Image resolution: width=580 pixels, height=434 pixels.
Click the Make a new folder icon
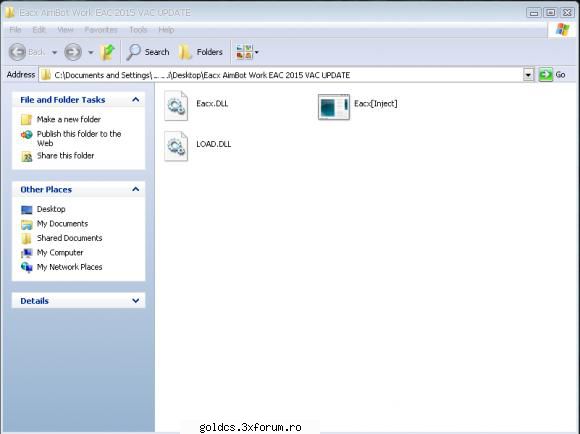[27, 120]
